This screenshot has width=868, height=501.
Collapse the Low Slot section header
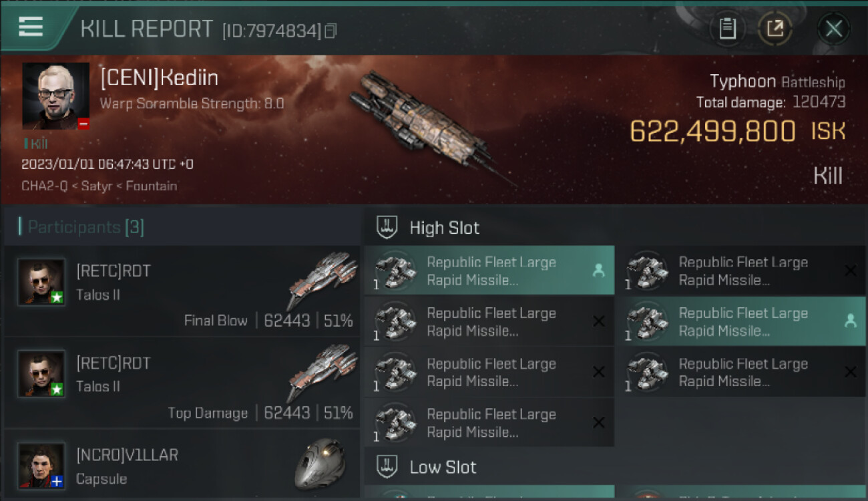tap(443, 467)
